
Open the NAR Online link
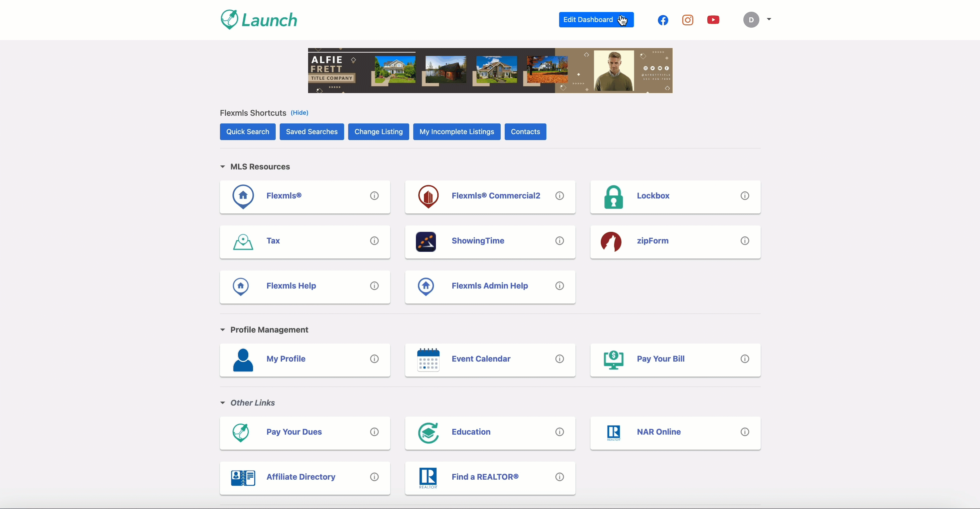659,432
